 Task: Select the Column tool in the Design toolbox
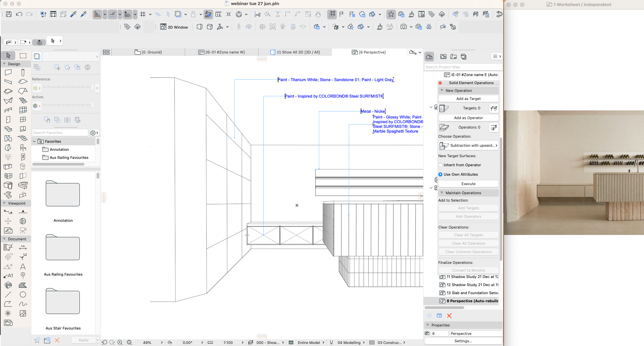pyautogui.click(x=23, y=72)
